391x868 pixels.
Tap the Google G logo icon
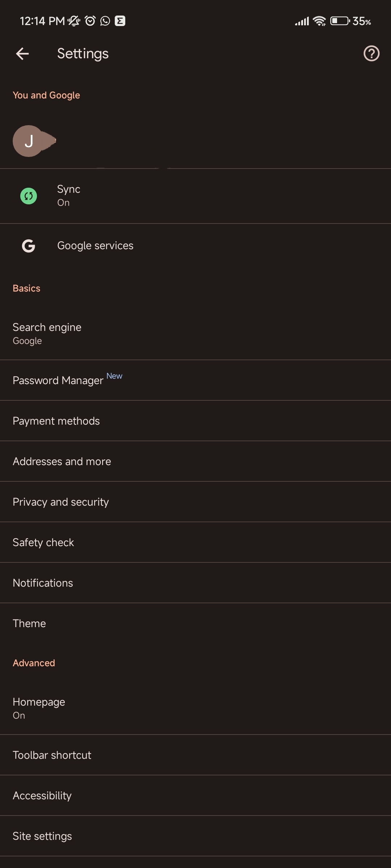pyautogui.click(x=29, y=246)
